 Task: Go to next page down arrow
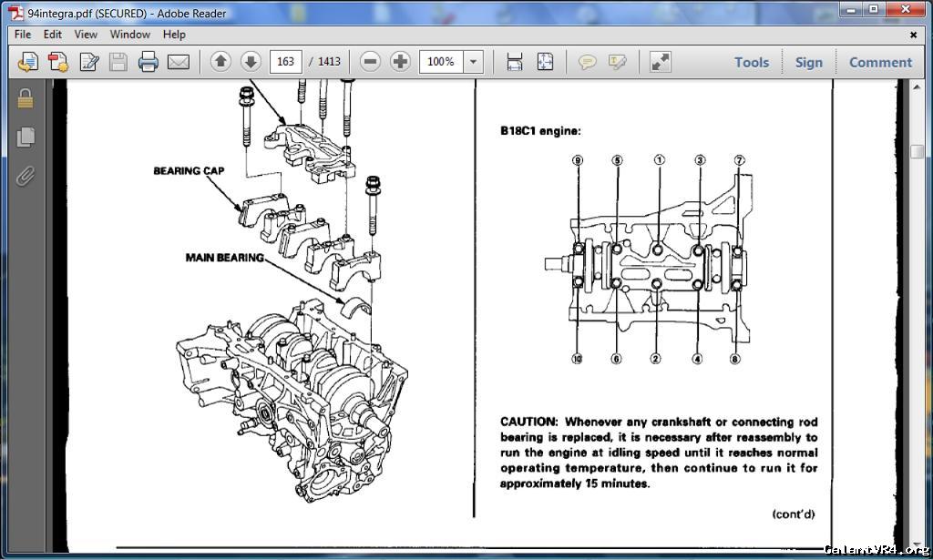[x=251, y=61]
